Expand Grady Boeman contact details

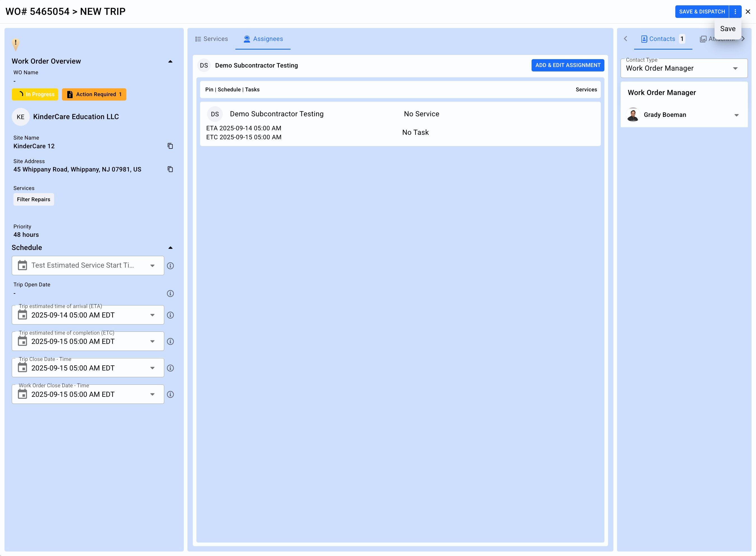pyautogui.click(x=736, y=115)
